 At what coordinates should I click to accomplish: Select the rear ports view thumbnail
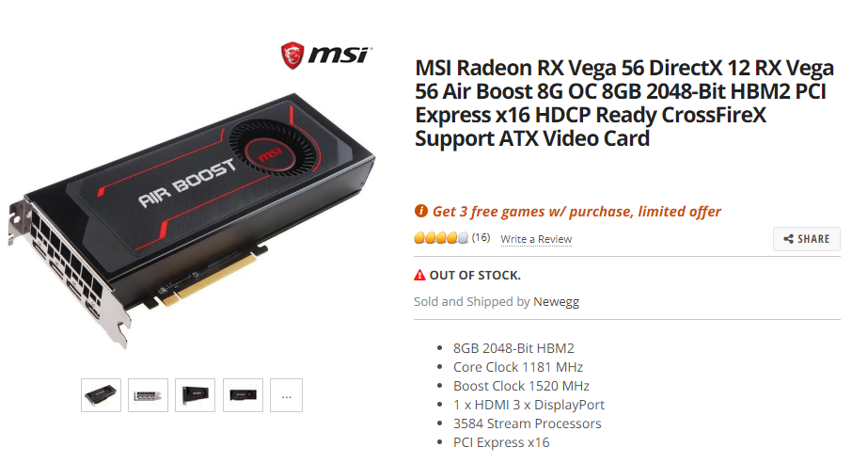(148, 395)
